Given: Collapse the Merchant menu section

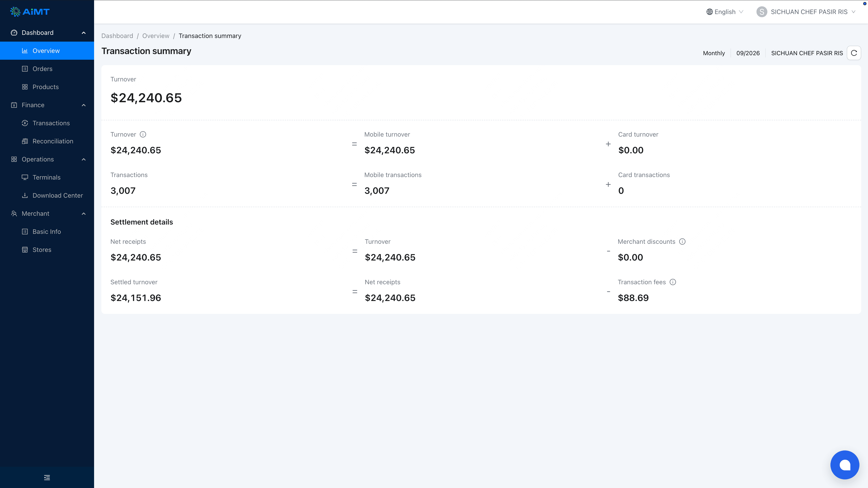Looking at the screenshot, I should (83, 214).
